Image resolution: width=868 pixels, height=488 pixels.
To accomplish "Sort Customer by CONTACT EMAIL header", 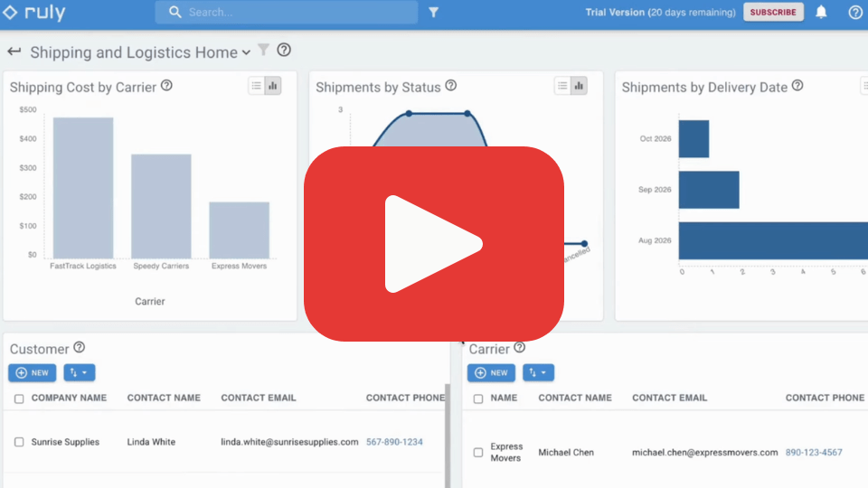I will coord(259,398).
